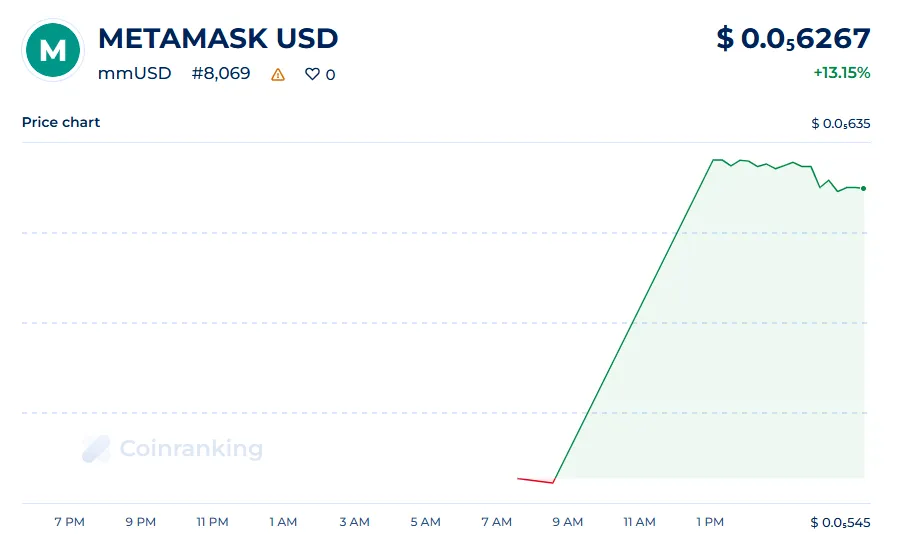The image size is (914, 541).
Task: Click the #8,069 rank label
Action: [x=221, y=74]
